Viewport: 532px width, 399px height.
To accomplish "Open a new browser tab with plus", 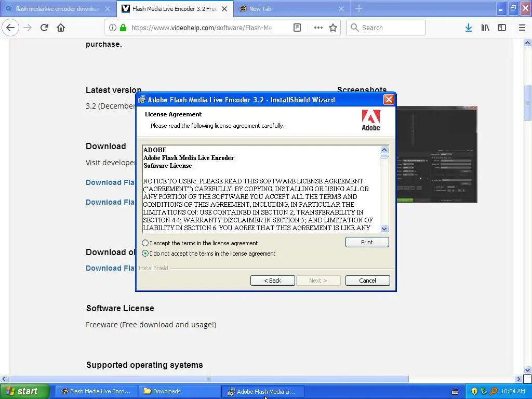I will [x=358, y=8].
